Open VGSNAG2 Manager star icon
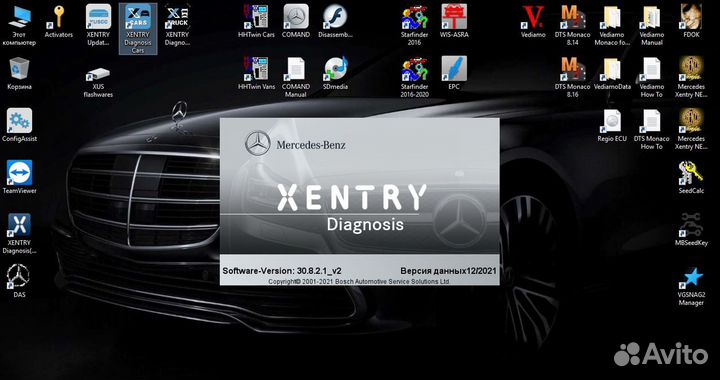The height and width of the screenshot is (380, 720). [x=691, y=285]
